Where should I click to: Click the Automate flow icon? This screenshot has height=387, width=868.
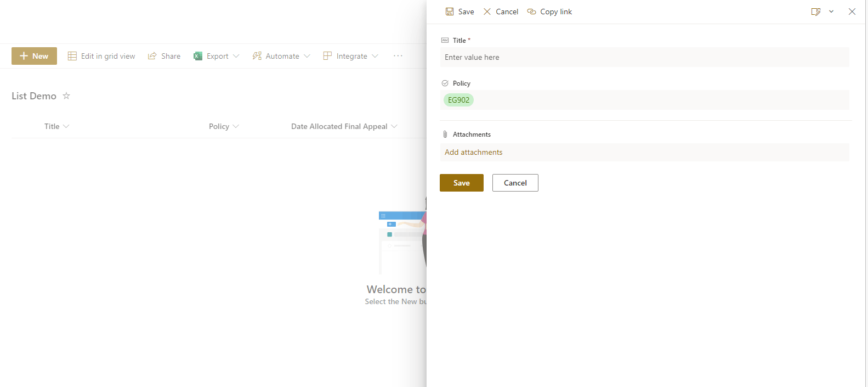257,56
